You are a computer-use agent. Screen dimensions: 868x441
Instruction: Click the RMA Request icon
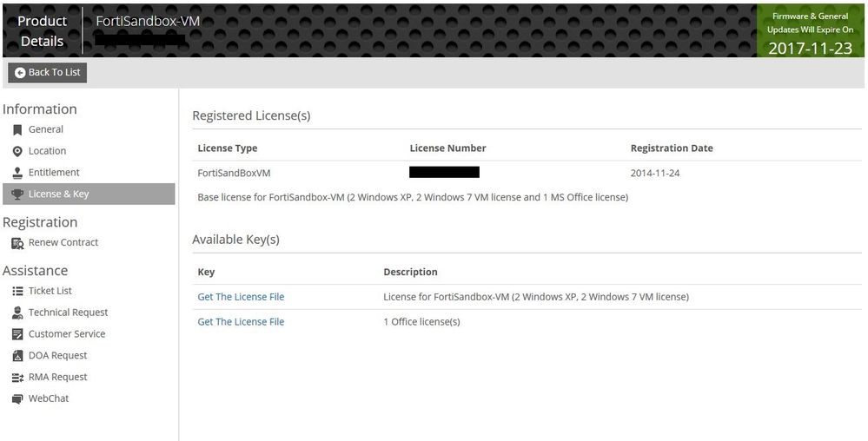point(17,378)
